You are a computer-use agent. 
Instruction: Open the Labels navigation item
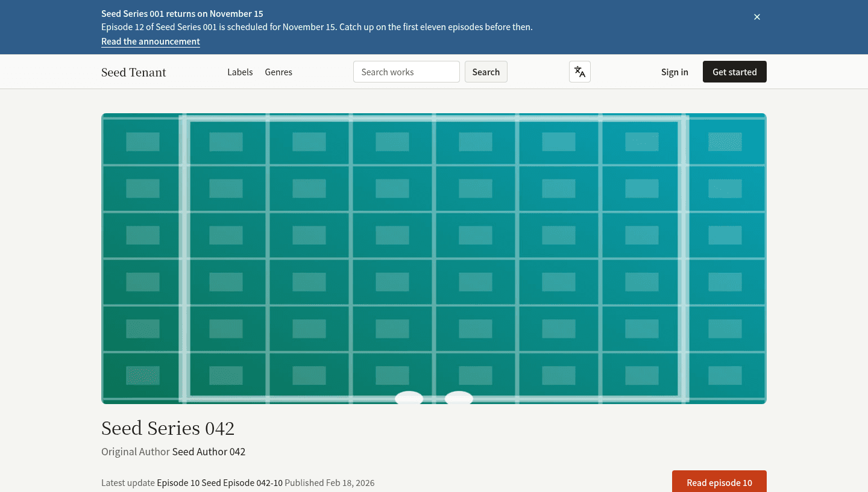pos(240,72)
